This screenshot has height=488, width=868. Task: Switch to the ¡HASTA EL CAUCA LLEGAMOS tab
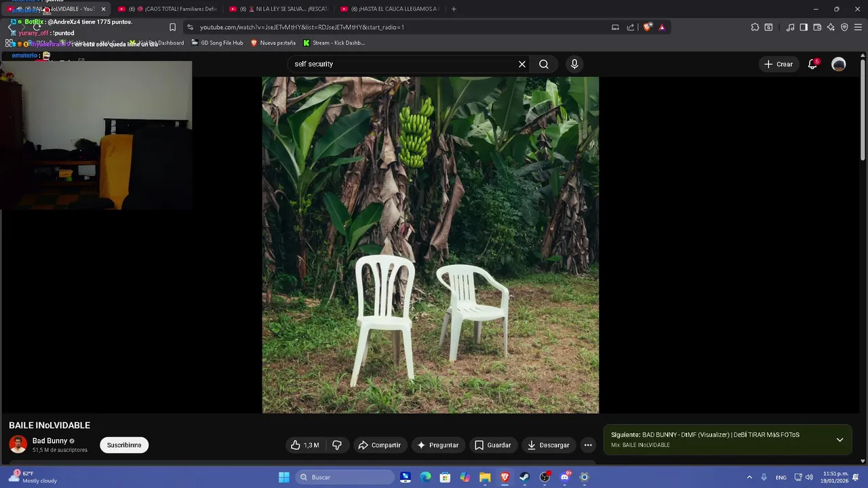[390, 9]
